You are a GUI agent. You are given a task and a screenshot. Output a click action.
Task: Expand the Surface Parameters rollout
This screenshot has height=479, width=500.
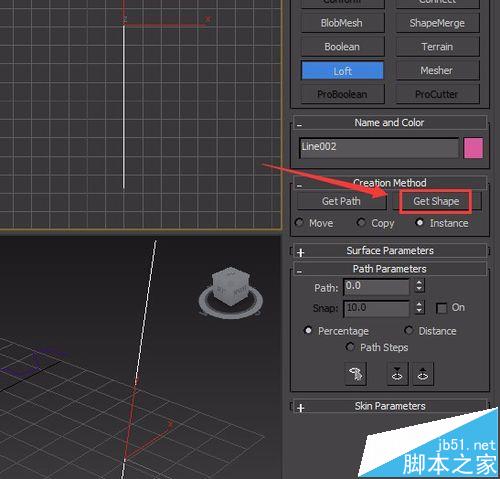pos(390,251)
